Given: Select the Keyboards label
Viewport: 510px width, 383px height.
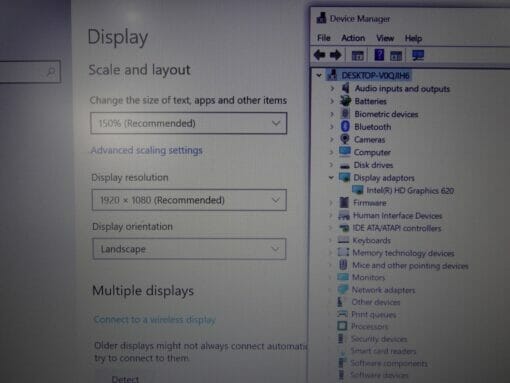Looking at the screenshot, I should tap(371, 240).
